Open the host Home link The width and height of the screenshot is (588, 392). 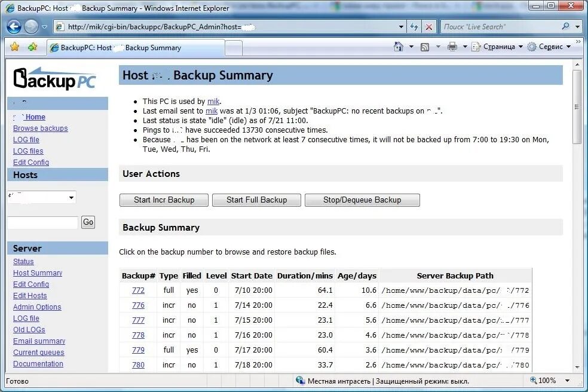click(x=35, y=117)
